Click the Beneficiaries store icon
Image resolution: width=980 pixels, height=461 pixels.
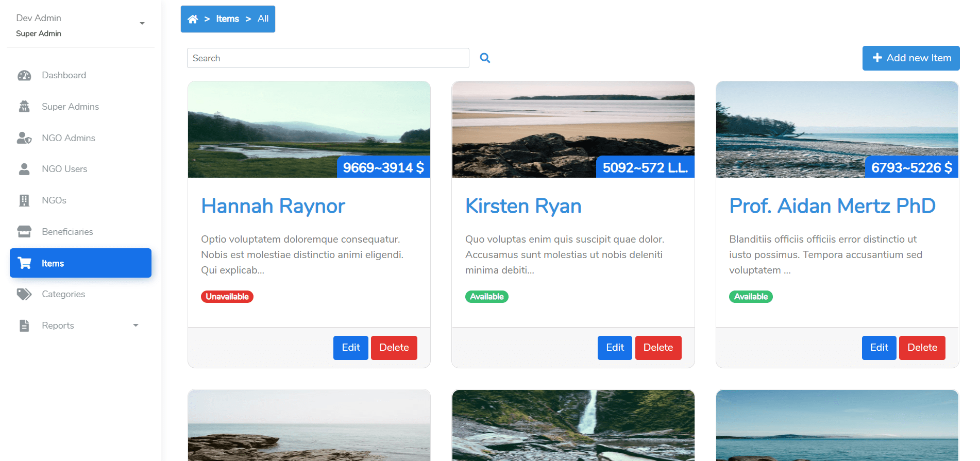click(x=24, y=232)
